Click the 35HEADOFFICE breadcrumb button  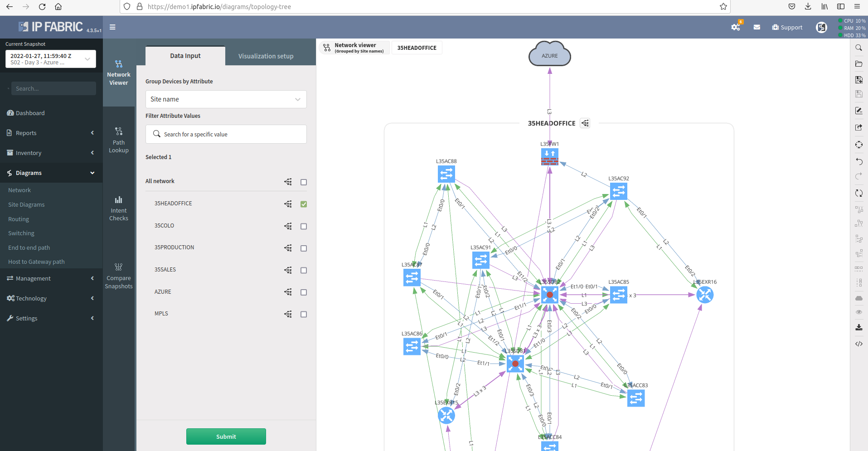point(417,48)
